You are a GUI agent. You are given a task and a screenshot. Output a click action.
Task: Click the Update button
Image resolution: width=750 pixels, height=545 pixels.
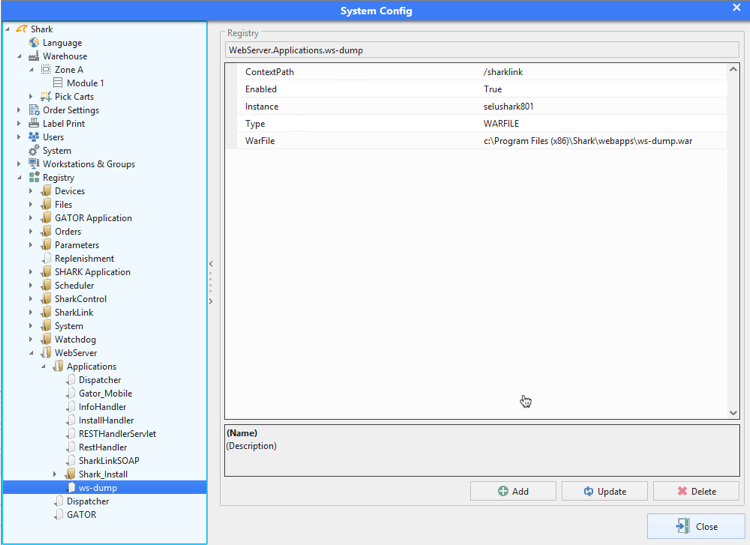pyautogui.click(x=605, y=491)
